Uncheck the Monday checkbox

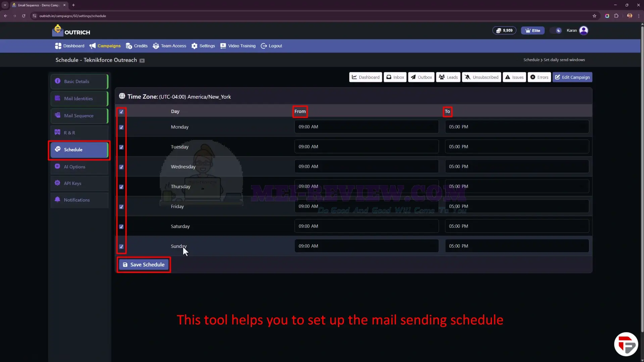121,127
